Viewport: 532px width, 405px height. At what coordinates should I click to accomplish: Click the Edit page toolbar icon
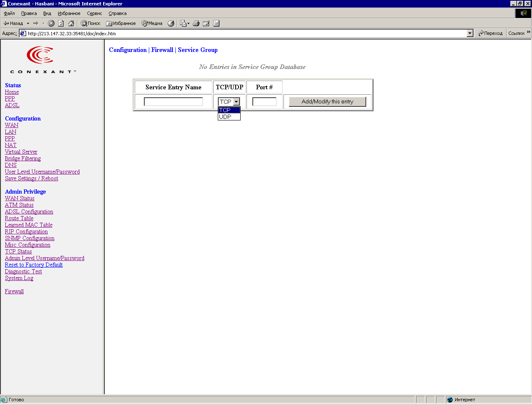[x=206, y=23]
